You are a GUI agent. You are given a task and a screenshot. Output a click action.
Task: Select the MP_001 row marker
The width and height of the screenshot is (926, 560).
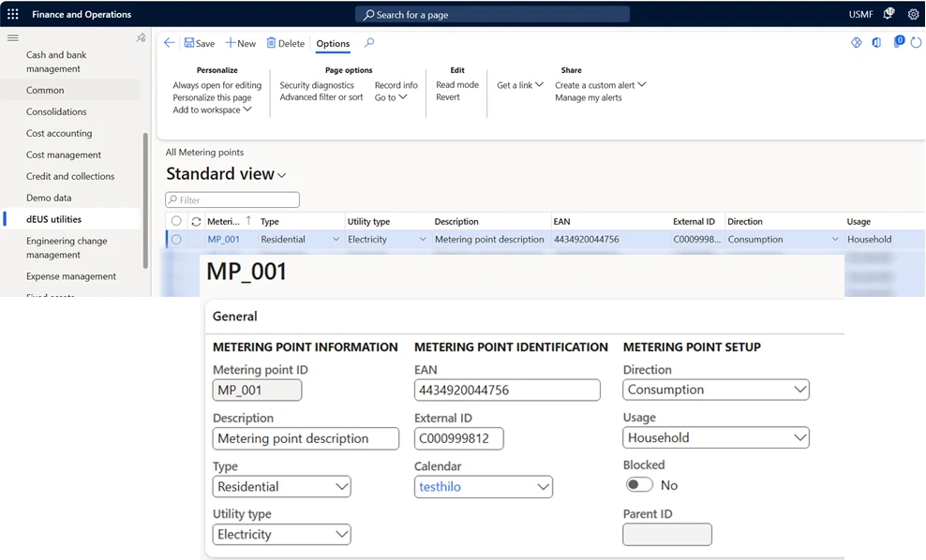[176, 240]
